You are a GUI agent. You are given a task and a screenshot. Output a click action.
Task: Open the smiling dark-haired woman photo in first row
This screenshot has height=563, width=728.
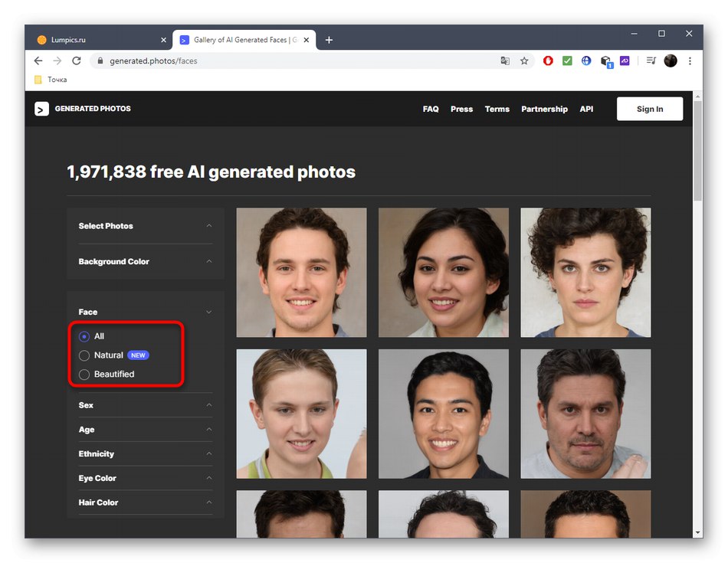[x=444, y=273]
